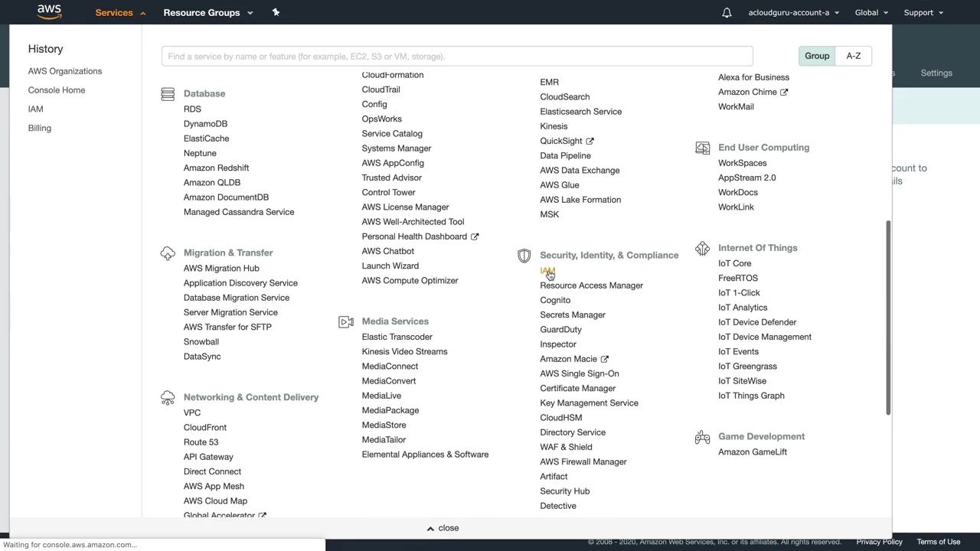Image resolution: width=980 pixels, height=551 pixels.
Task: Click the Game Development controller icon
Action: click(x=702, y=437)
